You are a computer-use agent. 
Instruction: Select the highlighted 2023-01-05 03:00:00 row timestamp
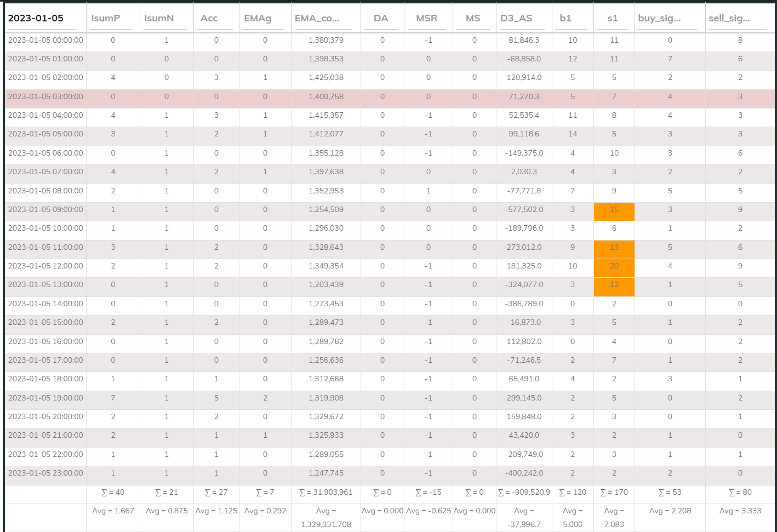pos(45,96)
